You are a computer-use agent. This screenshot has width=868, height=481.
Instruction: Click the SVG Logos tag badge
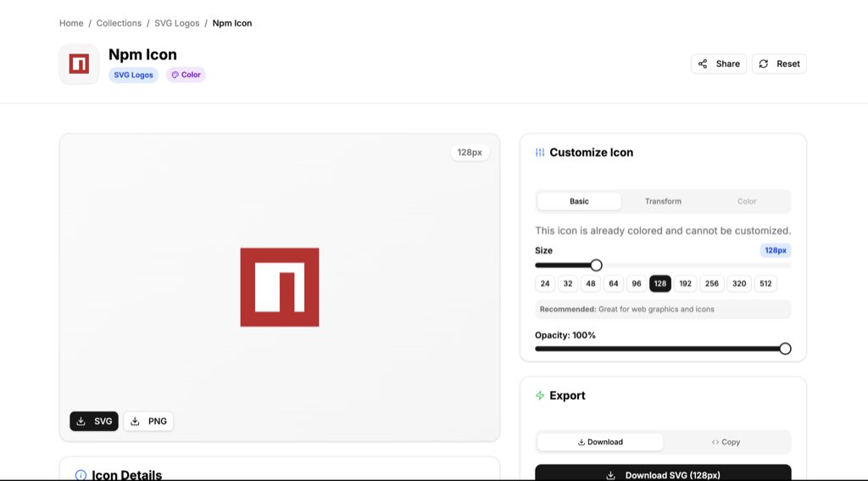point(133,75)
